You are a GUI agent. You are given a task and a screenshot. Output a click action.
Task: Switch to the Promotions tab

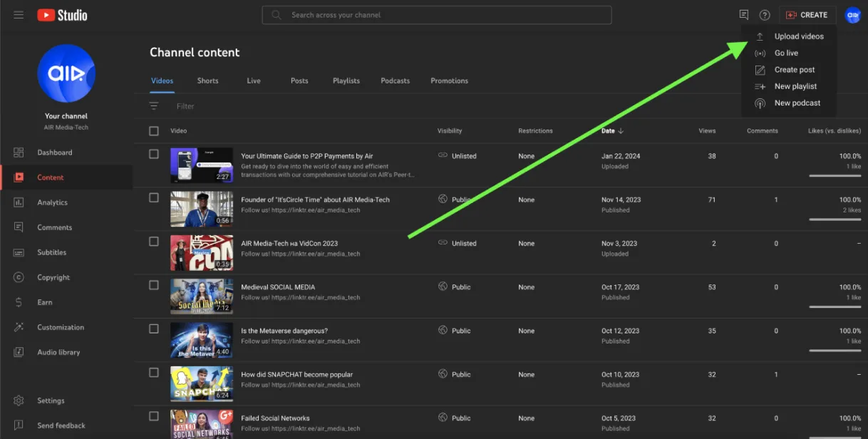click(x=450, y=81)
